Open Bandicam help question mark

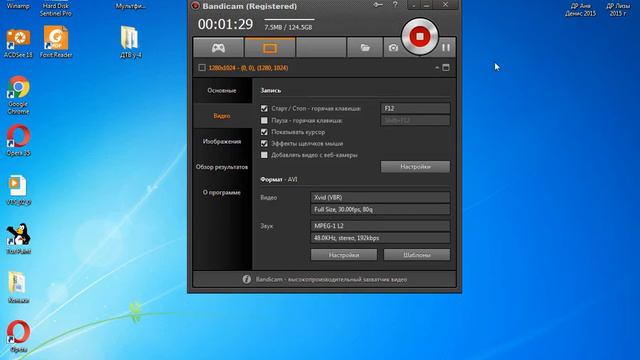coord(395,5)
